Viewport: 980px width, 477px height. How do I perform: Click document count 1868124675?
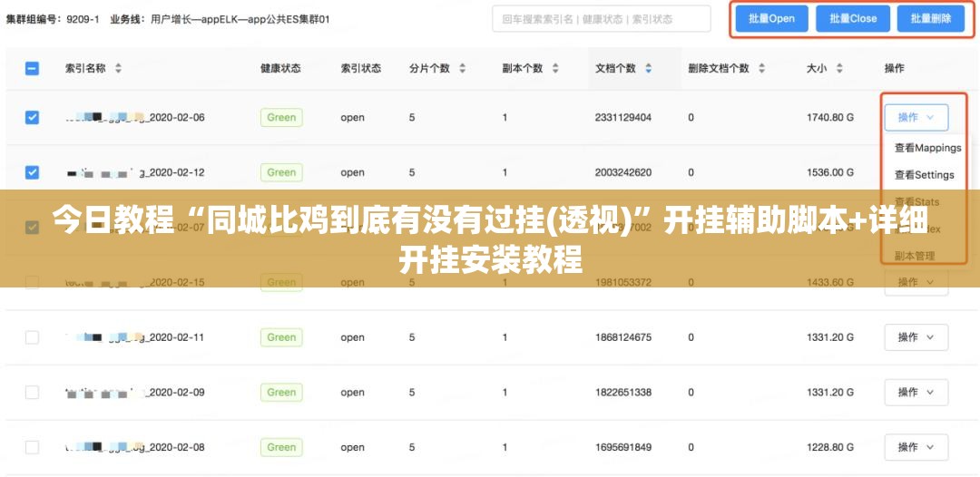[623, 337]
